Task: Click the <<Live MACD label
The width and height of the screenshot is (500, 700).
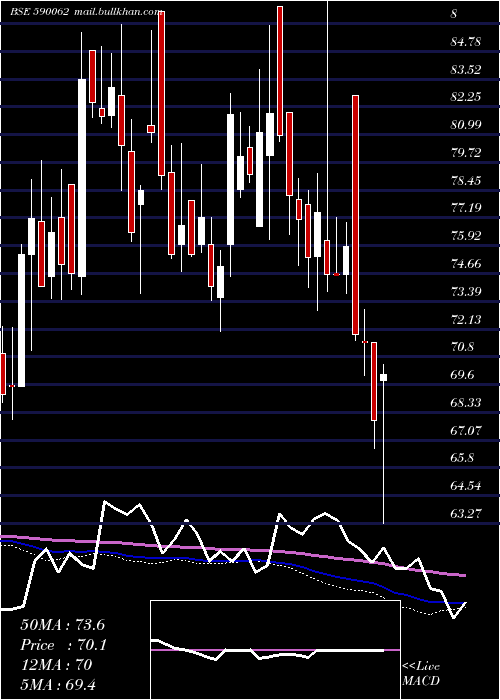Action: click(421, 674)
